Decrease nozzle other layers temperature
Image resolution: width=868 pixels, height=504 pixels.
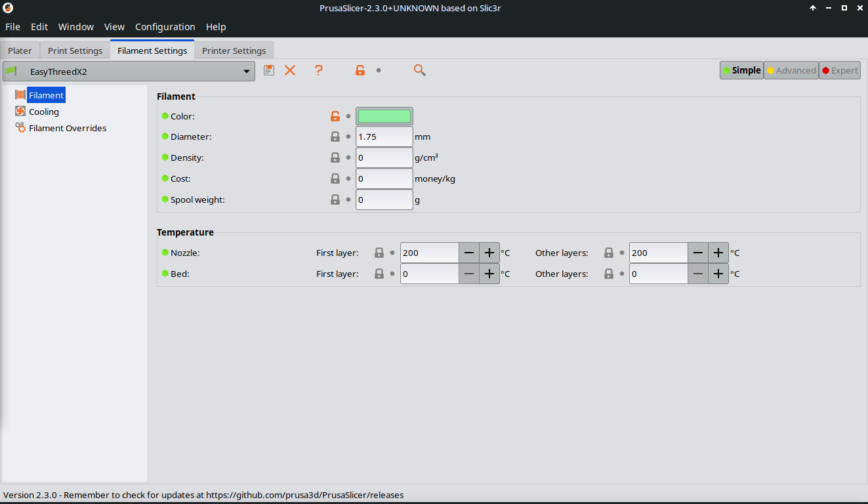[x=698, y=253]
